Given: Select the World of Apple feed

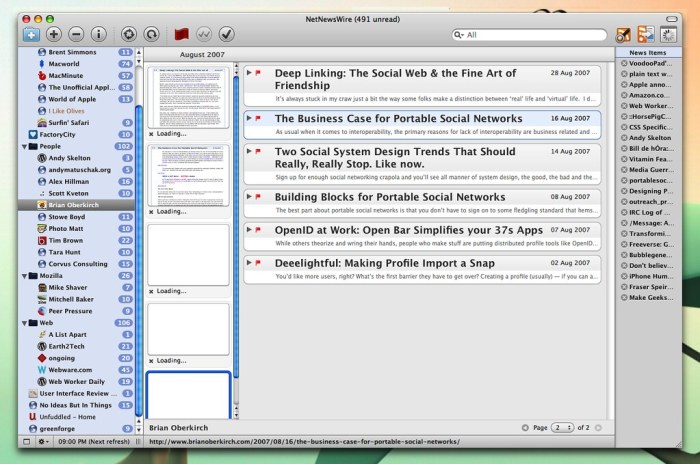Looking at the screenshot, I should click(x=76, y=99).
